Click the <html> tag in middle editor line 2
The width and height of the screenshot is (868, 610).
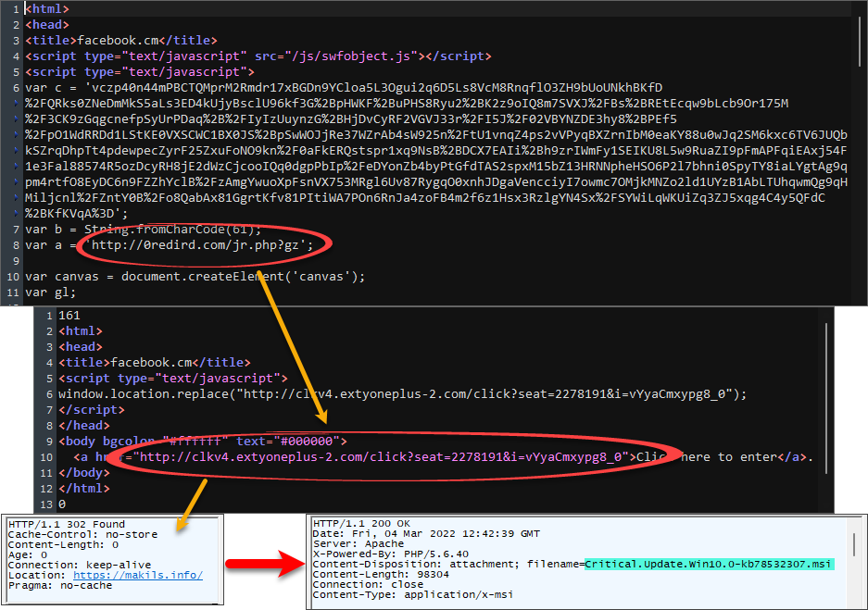(x=81, y=331)
